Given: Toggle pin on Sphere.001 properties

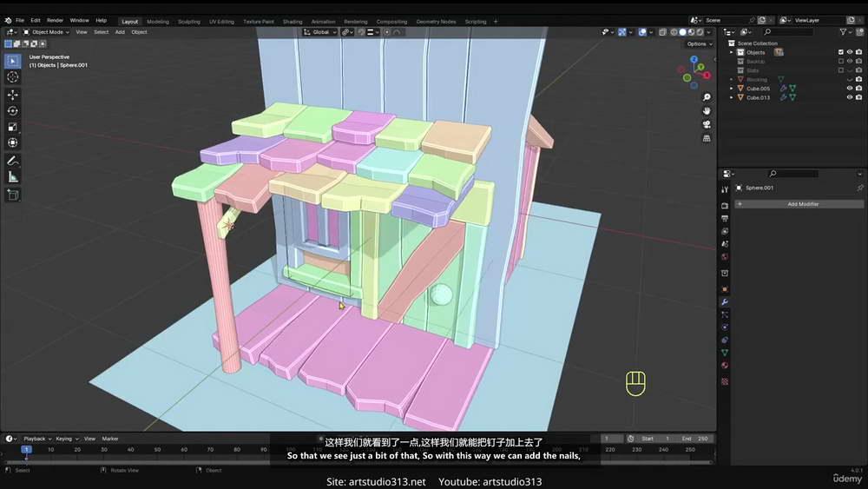Looking at the screenshot, I should (x=859, y=188).
